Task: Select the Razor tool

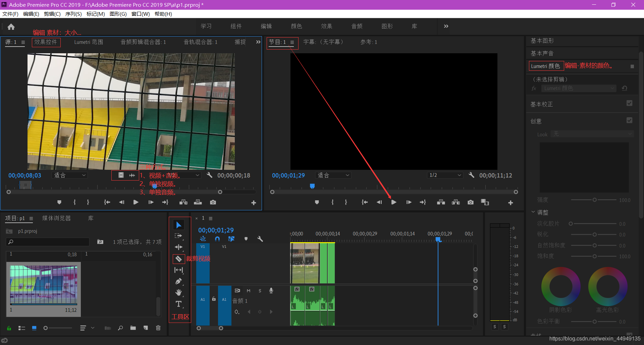Action: point(178,259)
